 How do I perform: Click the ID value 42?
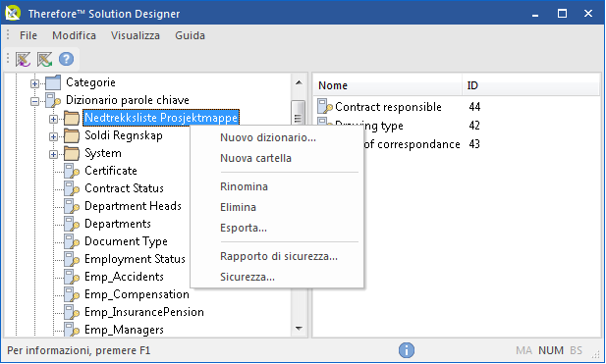click(x=474, y=126)
